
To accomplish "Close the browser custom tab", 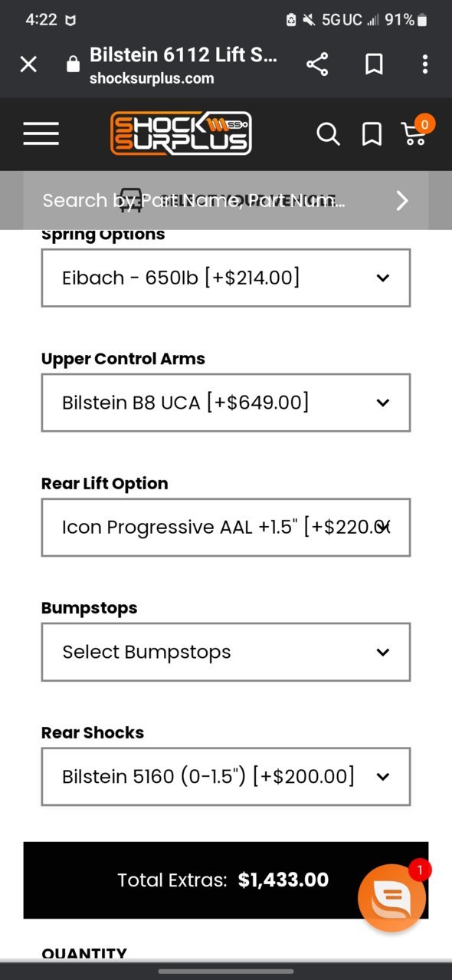I will coord(28,64).
